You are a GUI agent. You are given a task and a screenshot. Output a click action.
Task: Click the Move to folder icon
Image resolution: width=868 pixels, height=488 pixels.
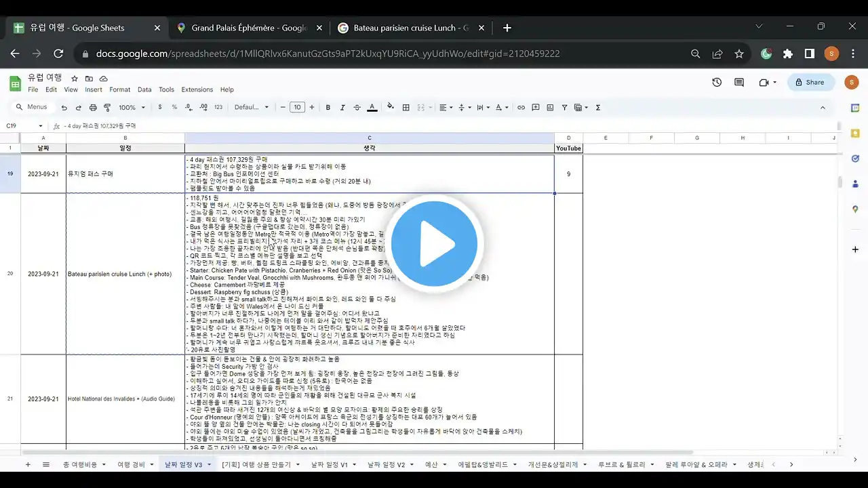click(88, 79)
